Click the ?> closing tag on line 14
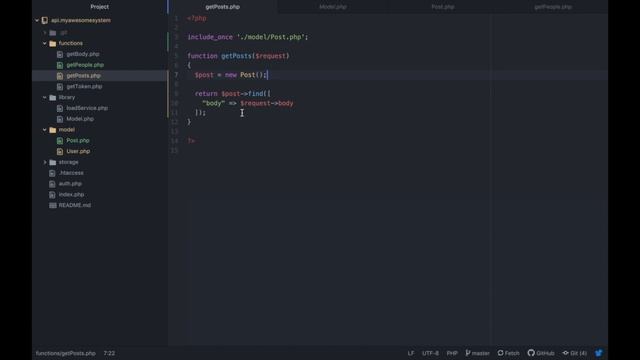This screenshot has width=640, height=360. click(191, 141)
